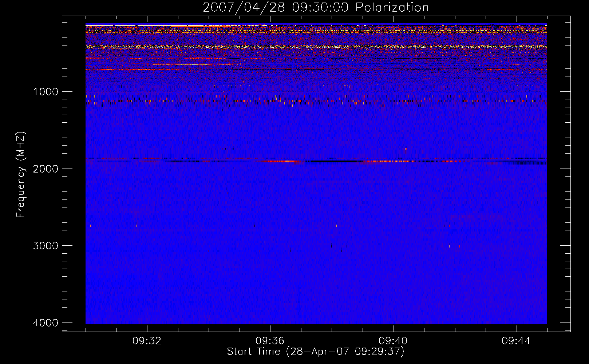The image size is (589, 364).
Task: Select the 3000 frequency tick label
Action: coord(46,246)
